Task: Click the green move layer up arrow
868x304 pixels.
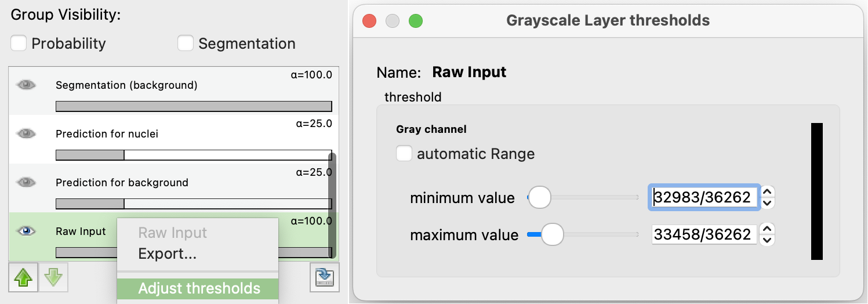Action: (23, 277)
